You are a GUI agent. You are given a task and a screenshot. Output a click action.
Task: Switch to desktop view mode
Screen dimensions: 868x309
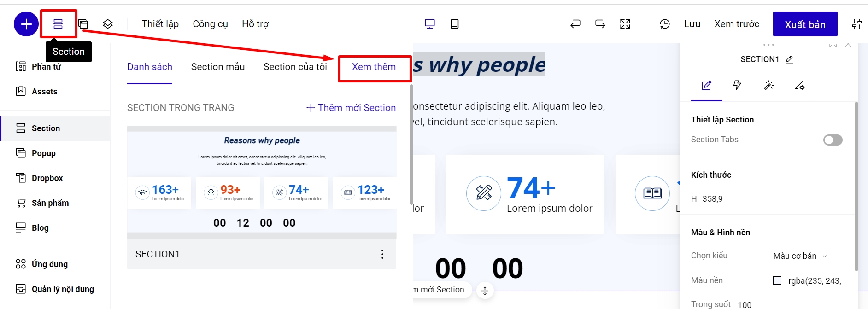(429, 24)
